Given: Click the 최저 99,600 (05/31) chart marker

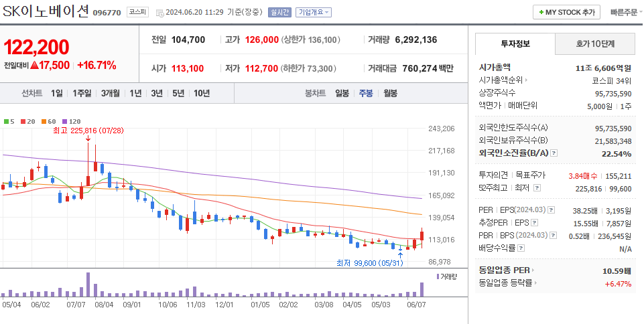Looking at the screenshot, I should pos(370,262).
